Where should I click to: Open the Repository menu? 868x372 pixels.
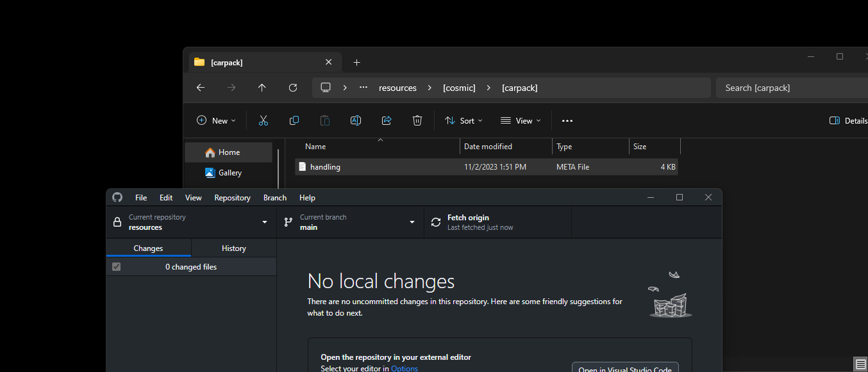click(232, 197)
